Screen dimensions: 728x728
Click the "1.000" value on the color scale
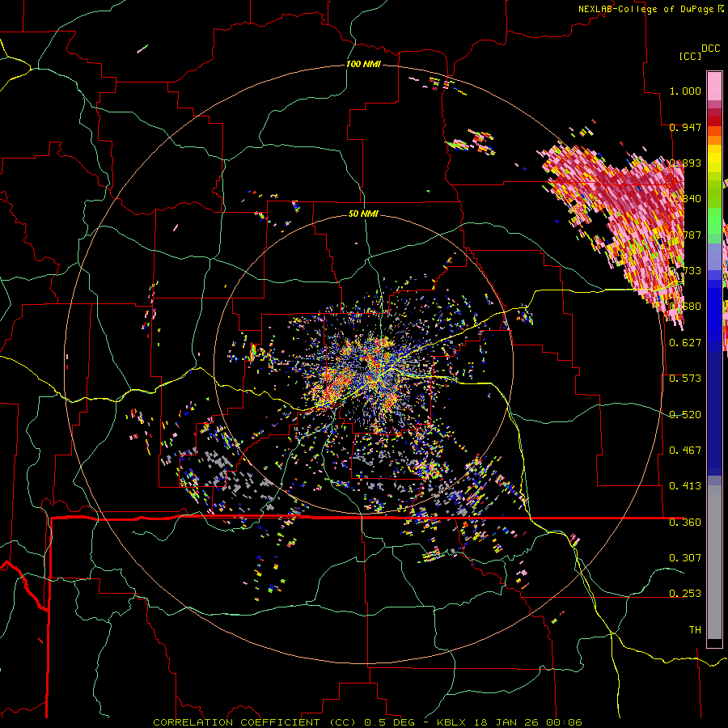pos(685,91)
